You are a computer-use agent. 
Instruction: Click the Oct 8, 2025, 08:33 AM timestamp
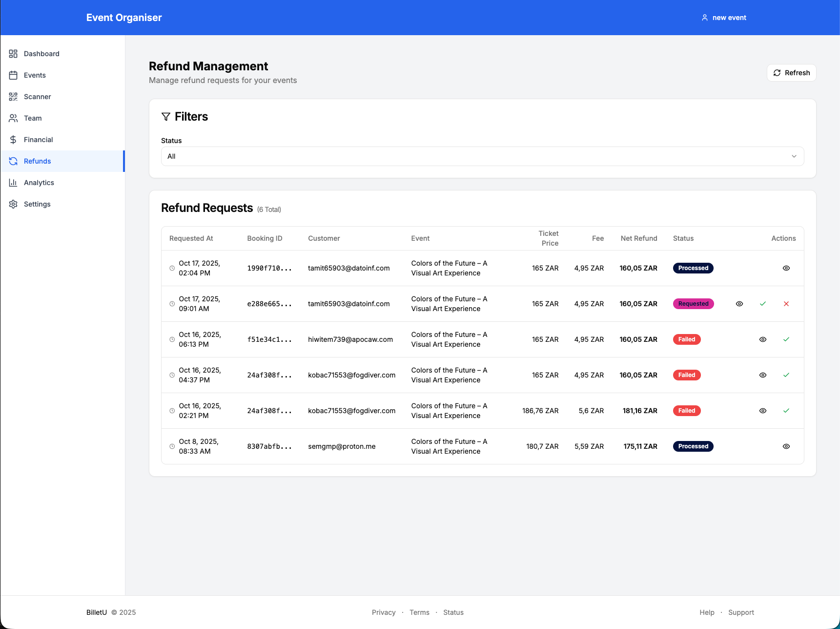click(x=199, y=446)
